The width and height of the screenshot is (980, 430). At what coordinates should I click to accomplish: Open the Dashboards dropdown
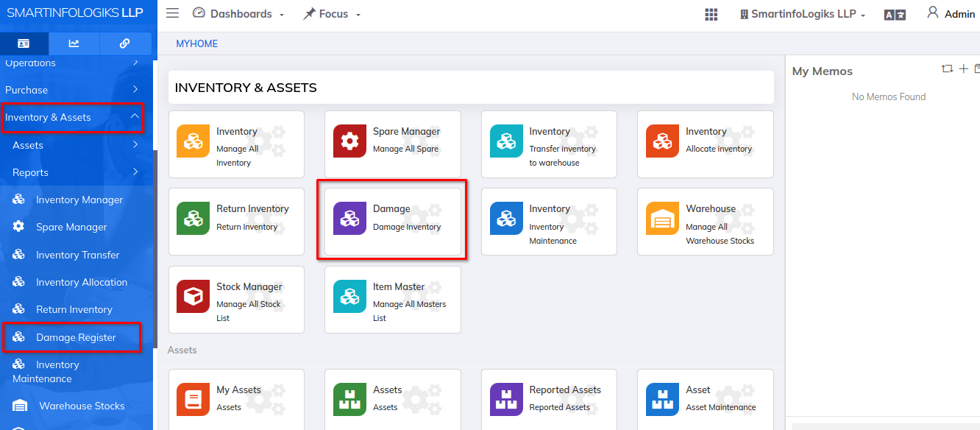tap(238, 14)
